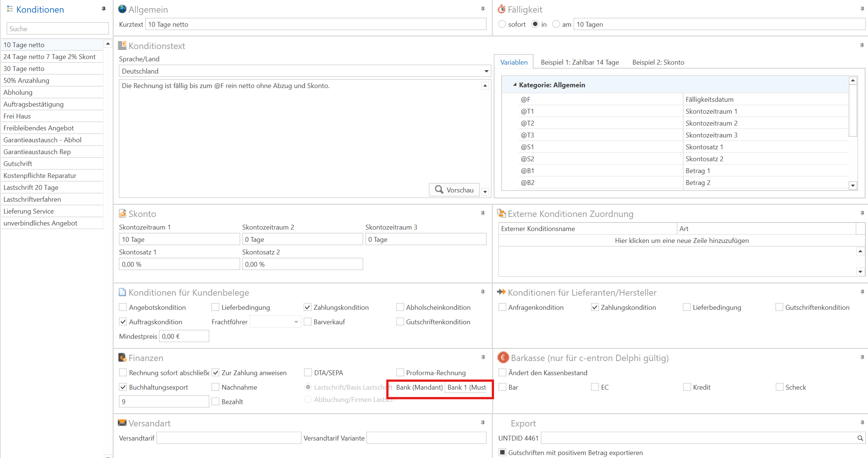Toggle the Barkasse panel pin
Screen dimensions: 868x458
[x=862, y=357]
